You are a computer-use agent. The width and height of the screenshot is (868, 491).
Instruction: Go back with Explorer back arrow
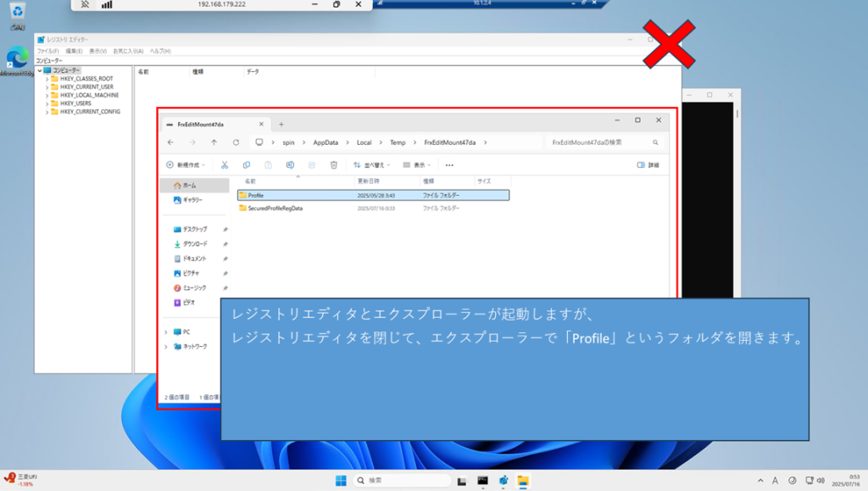(x=170, y=142)
